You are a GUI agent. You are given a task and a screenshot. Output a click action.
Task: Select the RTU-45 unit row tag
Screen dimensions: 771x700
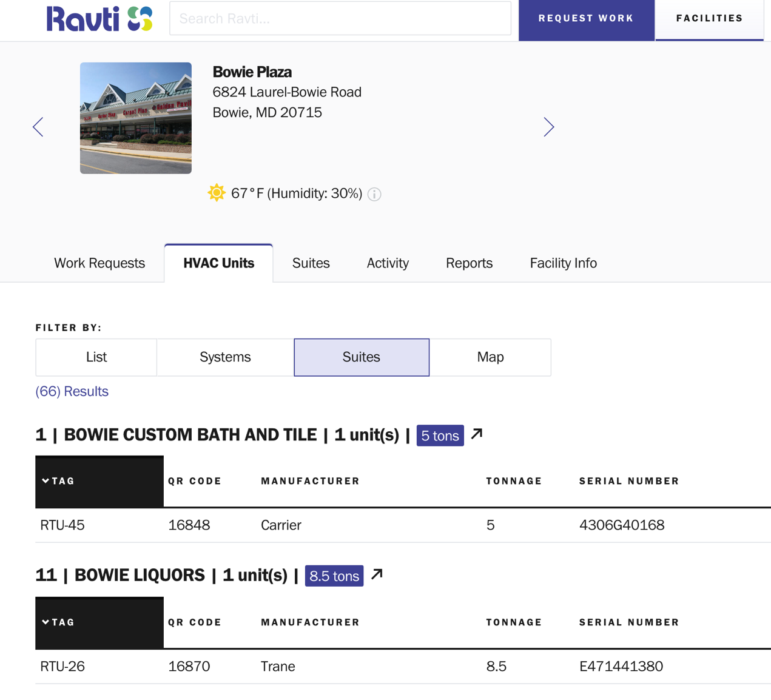pyautogui.click(x=62, y=525)
